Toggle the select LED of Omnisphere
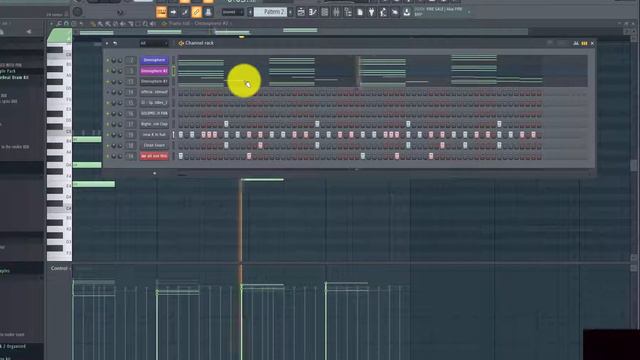 (x=173, y=60)
